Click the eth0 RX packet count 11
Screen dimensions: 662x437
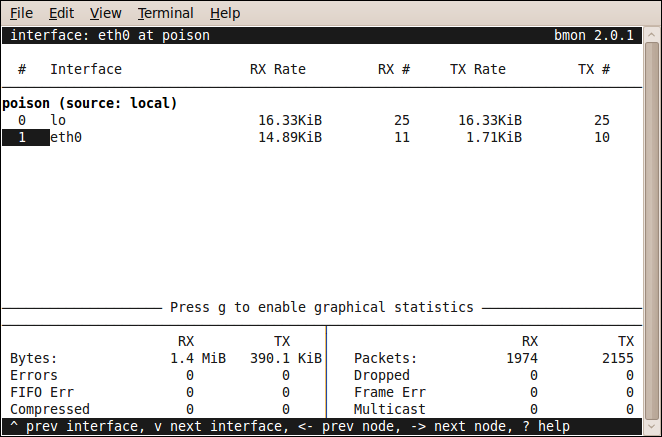[x=402, y=137]
